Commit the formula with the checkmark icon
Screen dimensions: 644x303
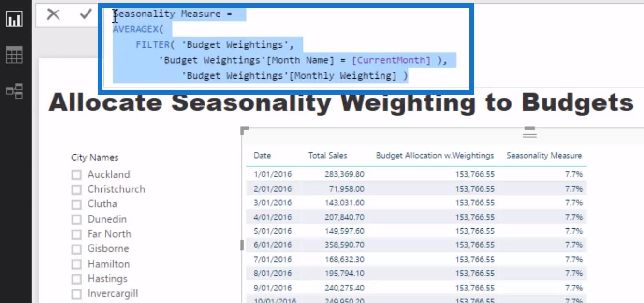coord(86,14)
